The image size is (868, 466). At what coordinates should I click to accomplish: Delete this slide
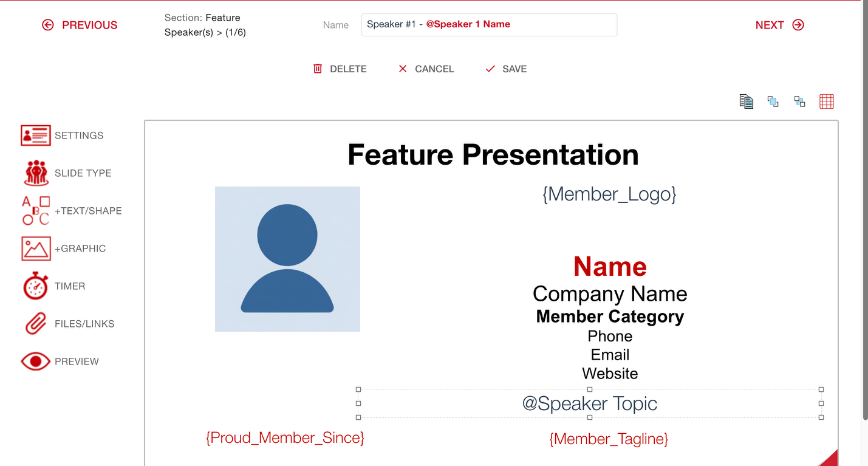point(340,69)
